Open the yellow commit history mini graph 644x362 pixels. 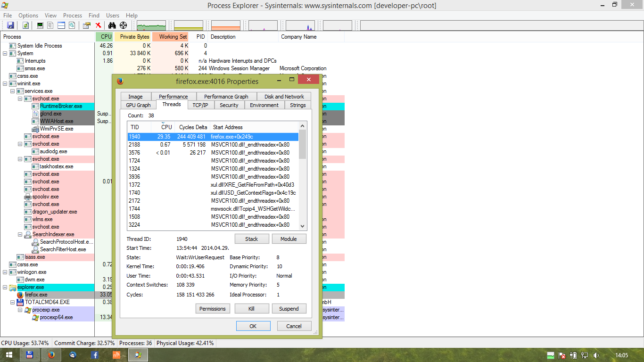pyautogui.click(x=189, y=25)
